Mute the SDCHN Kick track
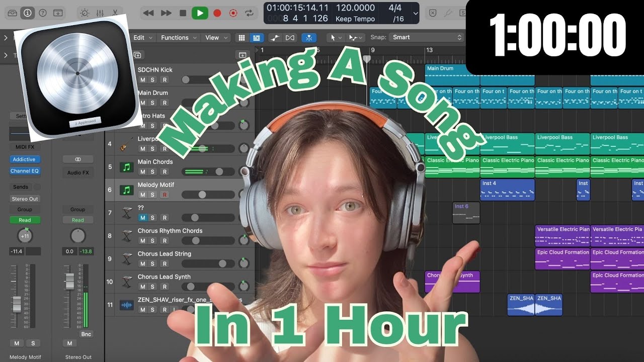This screenshot has width=644, height=362. (x=143, y=80)
